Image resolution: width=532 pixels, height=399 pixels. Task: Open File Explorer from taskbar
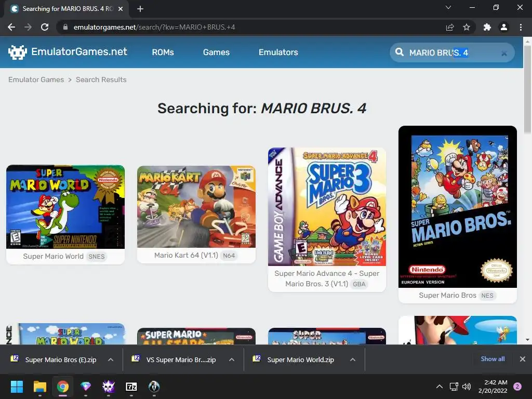(x=39, y=387)
